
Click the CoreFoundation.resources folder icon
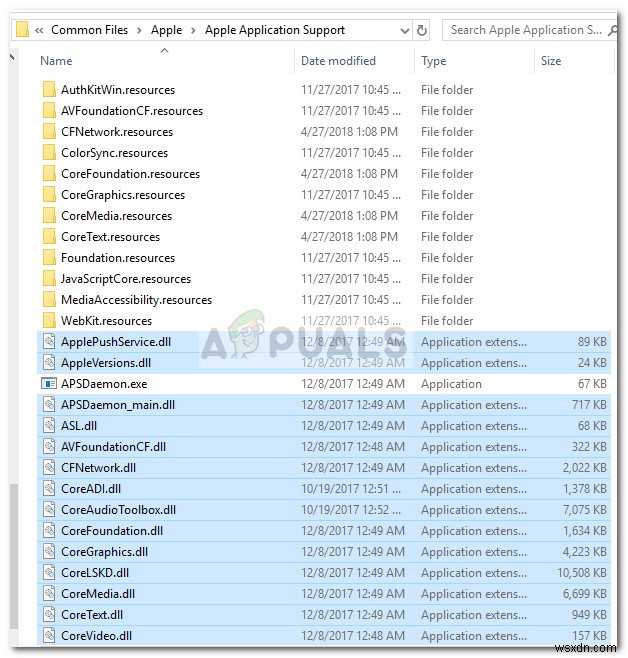coord(49,173)
